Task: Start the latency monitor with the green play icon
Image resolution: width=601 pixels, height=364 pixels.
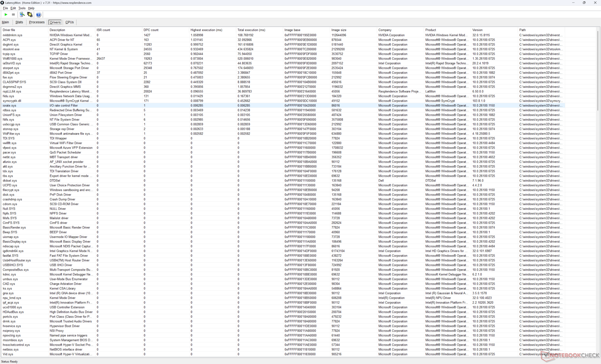Action: click(6, 15)
